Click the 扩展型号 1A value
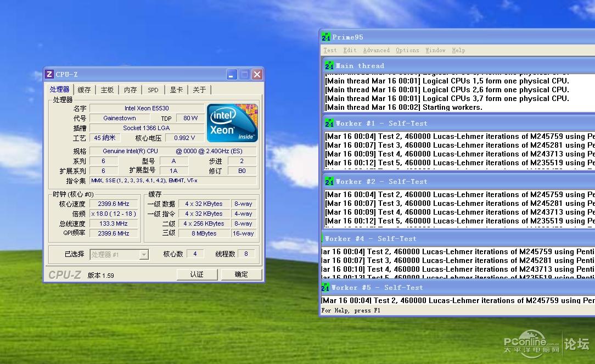 (173, 171)
